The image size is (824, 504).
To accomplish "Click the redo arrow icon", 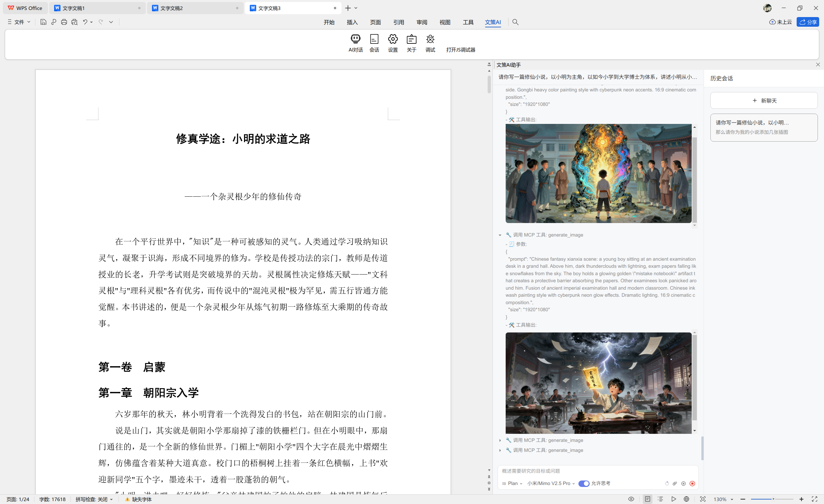I will pos(101,22).
